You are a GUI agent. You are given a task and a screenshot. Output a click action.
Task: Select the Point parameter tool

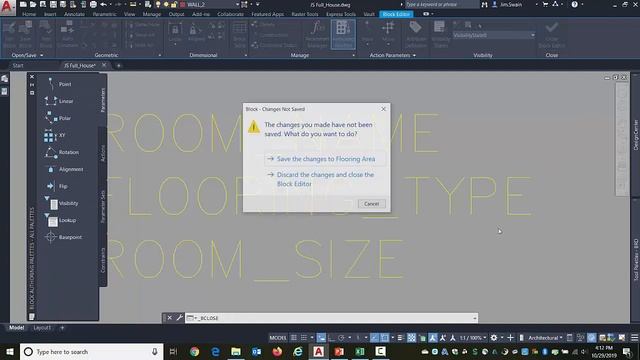coord(59,84)
